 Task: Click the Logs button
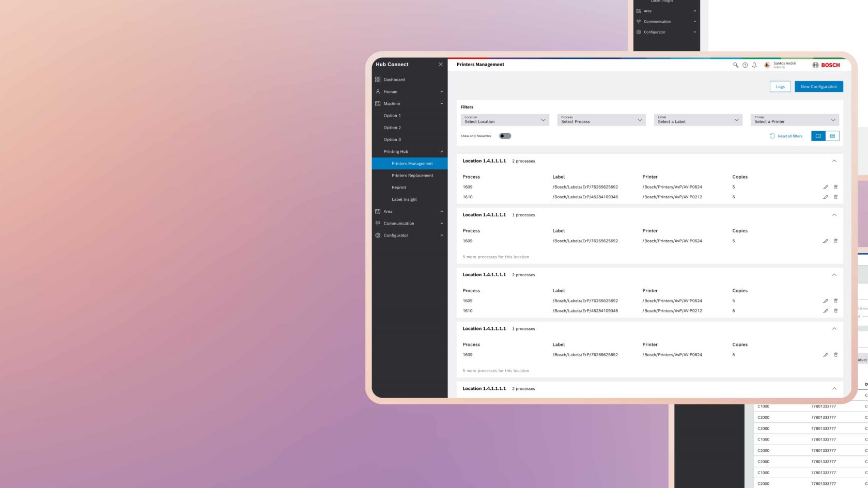[x=780, y=87]
